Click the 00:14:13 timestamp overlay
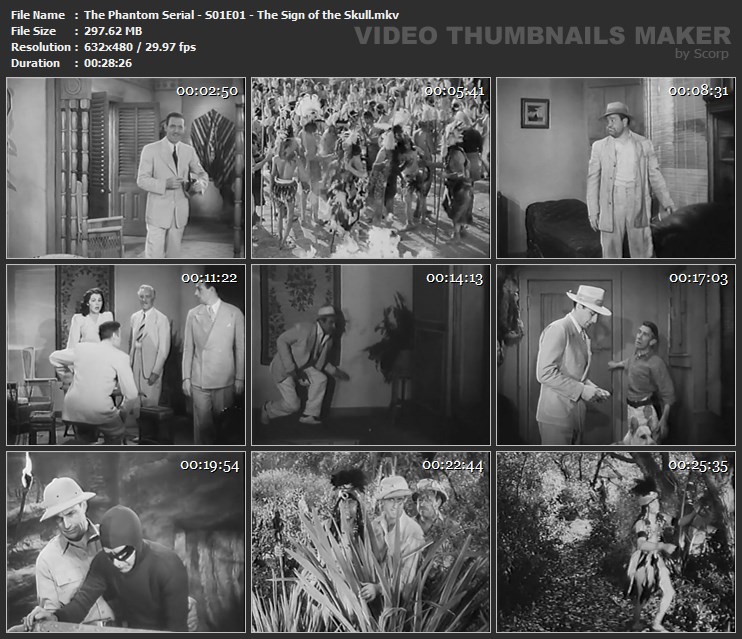This screenshot has height=639, width=742. (x=454, y=278)
